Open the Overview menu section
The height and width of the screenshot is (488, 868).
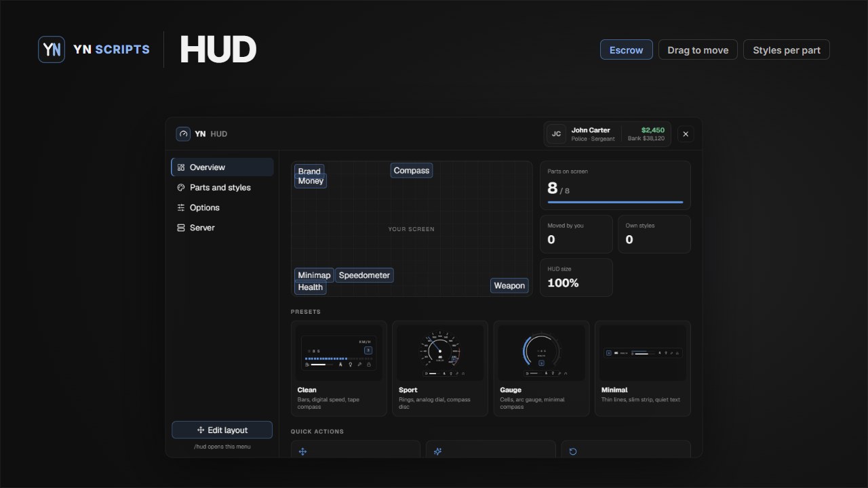click(222, 167)
